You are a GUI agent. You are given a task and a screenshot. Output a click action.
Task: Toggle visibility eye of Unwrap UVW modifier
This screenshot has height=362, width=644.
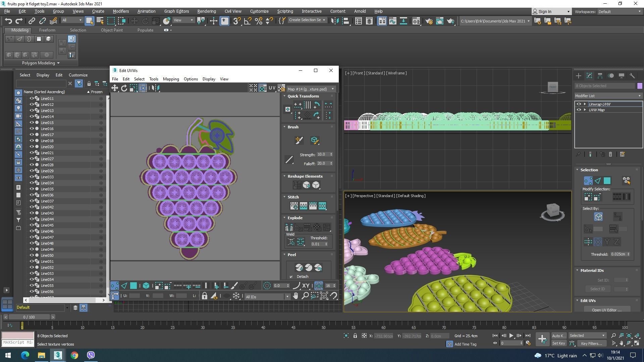coord(579,104)
